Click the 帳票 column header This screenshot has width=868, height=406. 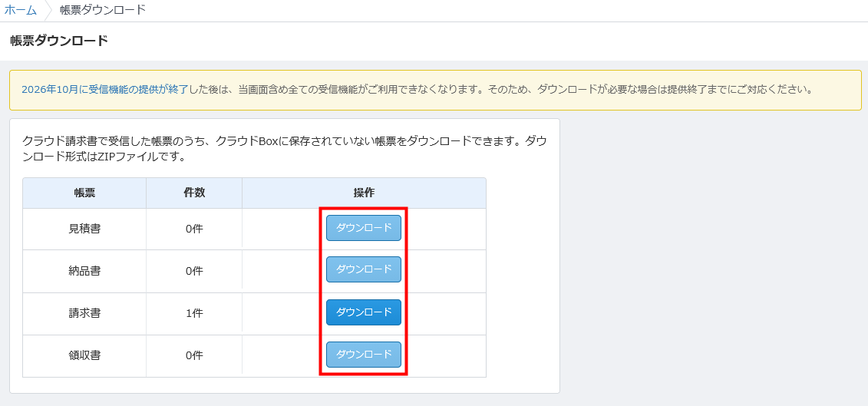84,193
